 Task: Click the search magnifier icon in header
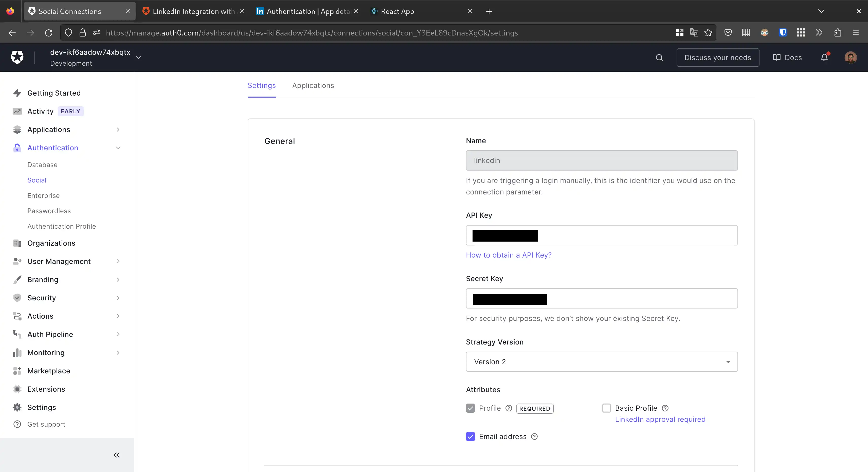coord(659,58)
